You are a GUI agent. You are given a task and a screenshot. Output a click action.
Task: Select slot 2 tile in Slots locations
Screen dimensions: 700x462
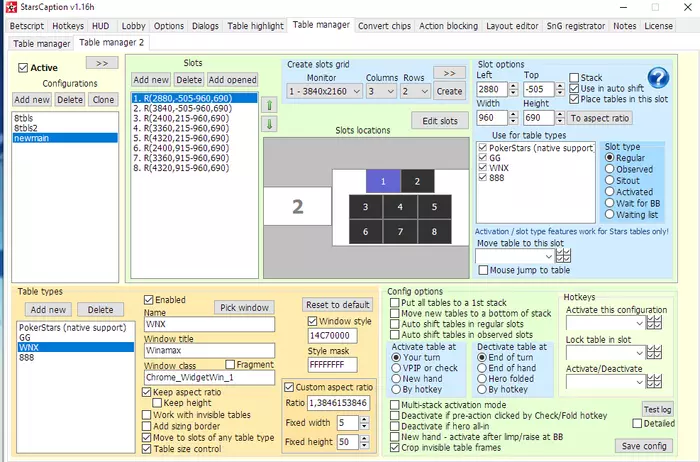click(417, 181)
